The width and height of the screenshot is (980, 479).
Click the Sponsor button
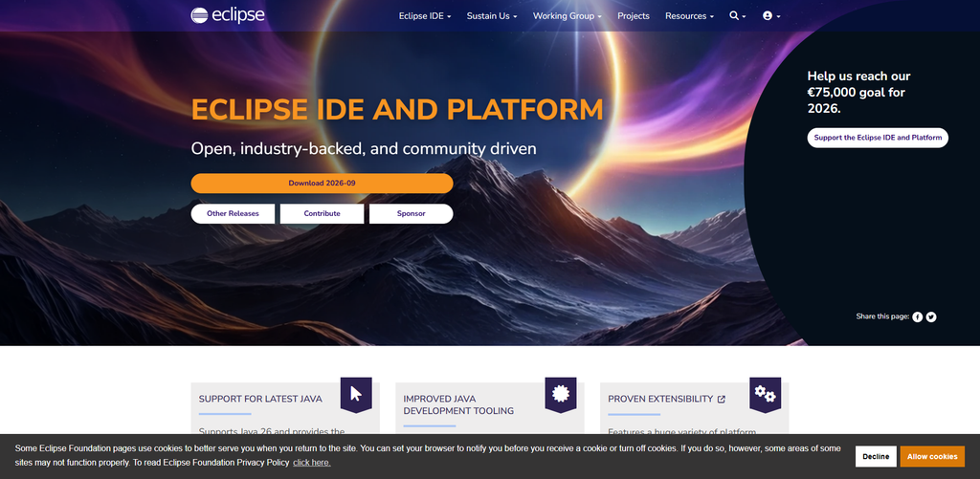tap(412, 213)
